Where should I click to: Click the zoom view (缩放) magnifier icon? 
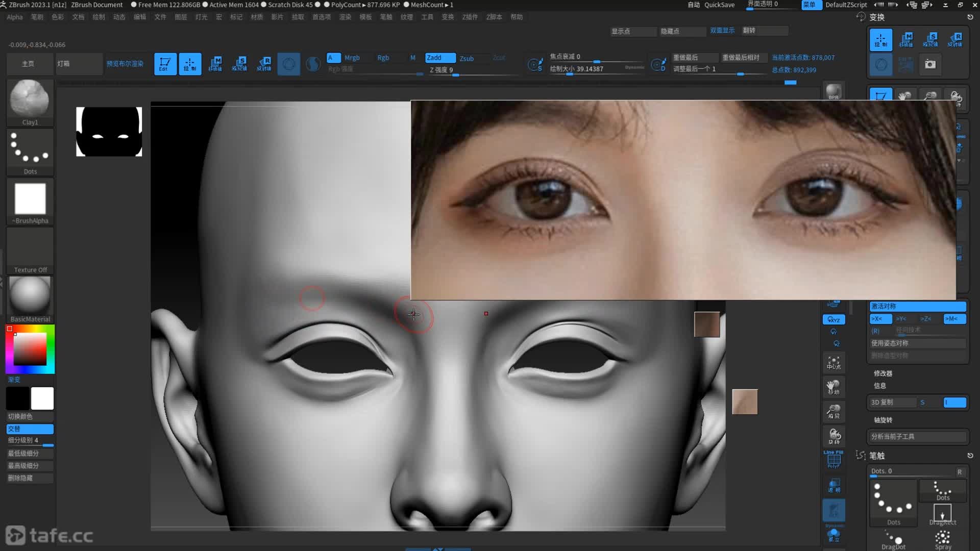[834, 412]
